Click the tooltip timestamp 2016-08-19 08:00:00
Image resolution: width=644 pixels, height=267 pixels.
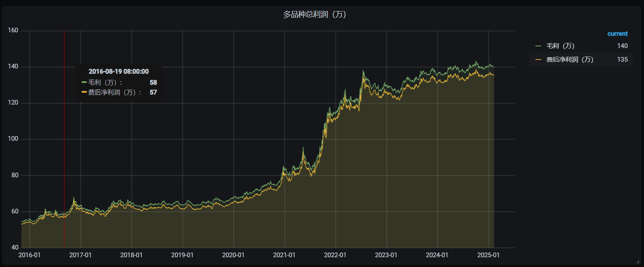(x=118, y=72)
